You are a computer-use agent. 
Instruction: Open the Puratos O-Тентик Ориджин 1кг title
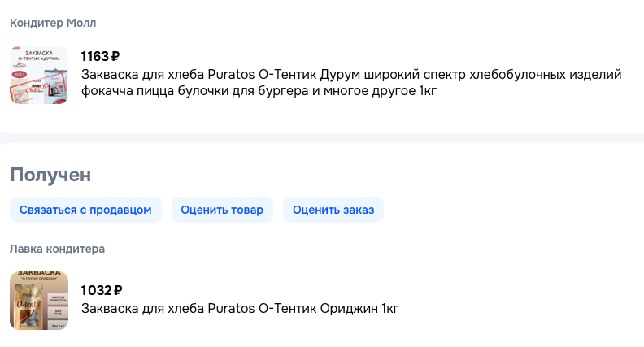[x=240, y=309]
